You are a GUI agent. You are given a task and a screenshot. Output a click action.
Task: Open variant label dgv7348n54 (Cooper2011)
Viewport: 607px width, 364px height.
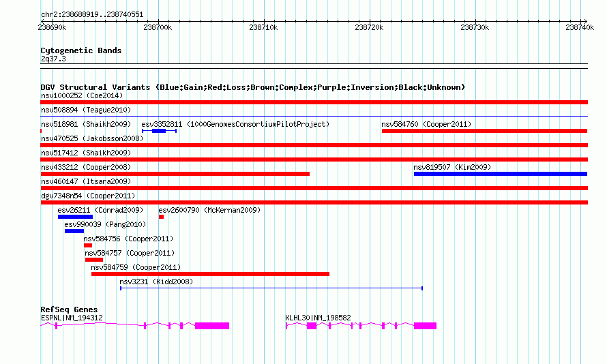click(x=88, y=196)
